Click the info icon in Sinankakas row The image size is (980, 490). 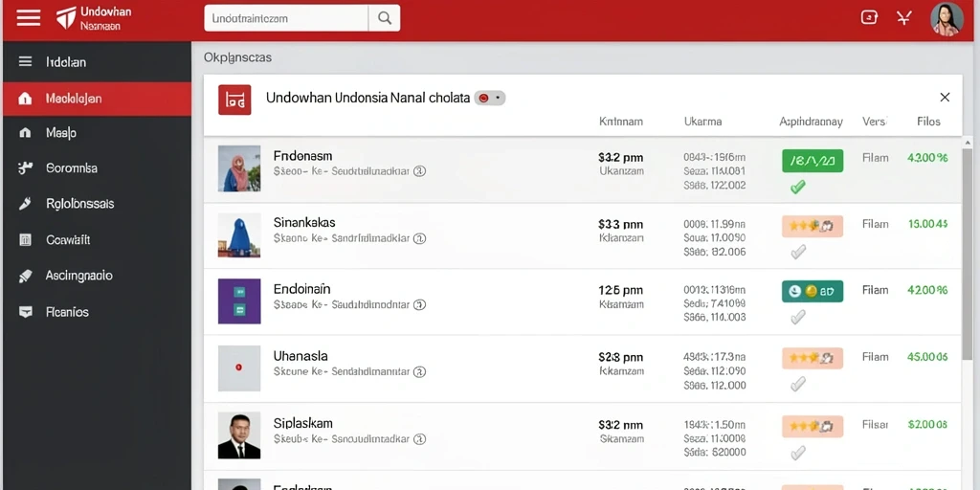click(420, 238)
